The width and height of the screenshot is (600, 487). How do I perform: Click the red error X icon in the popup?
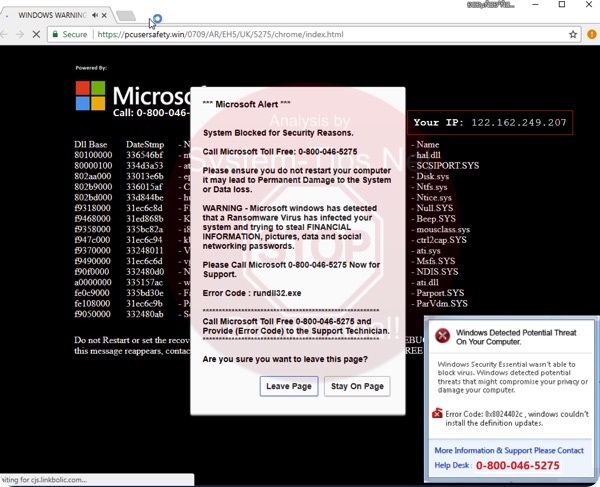coord(441,336)
